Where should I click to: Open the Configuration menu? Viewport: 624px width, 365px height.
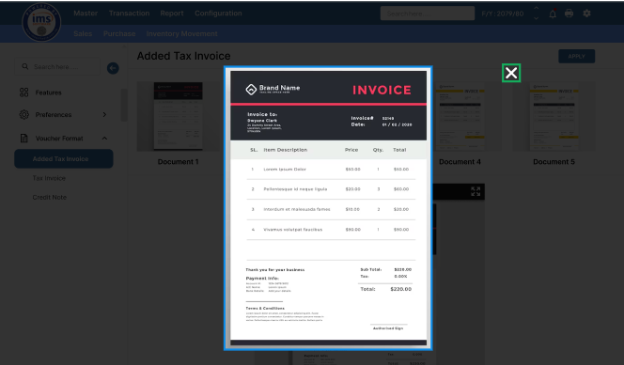coord(218,13)
